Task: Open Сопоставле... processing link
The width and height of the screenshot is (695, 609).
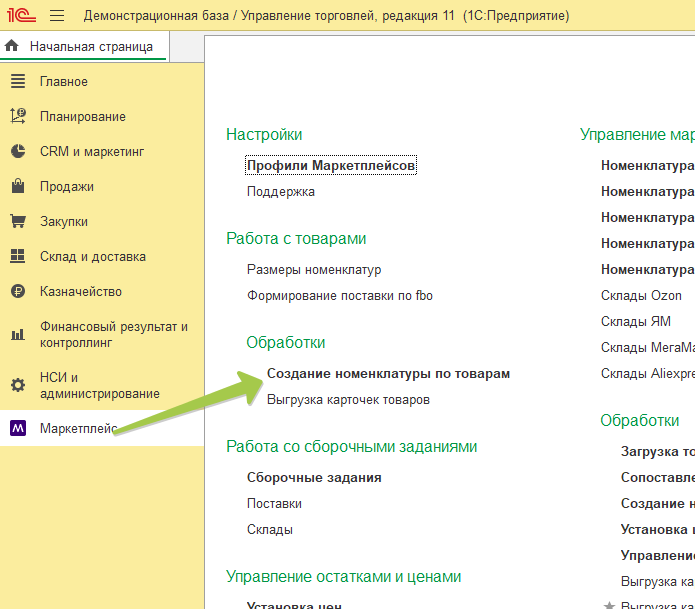Action: coord(658,478)
